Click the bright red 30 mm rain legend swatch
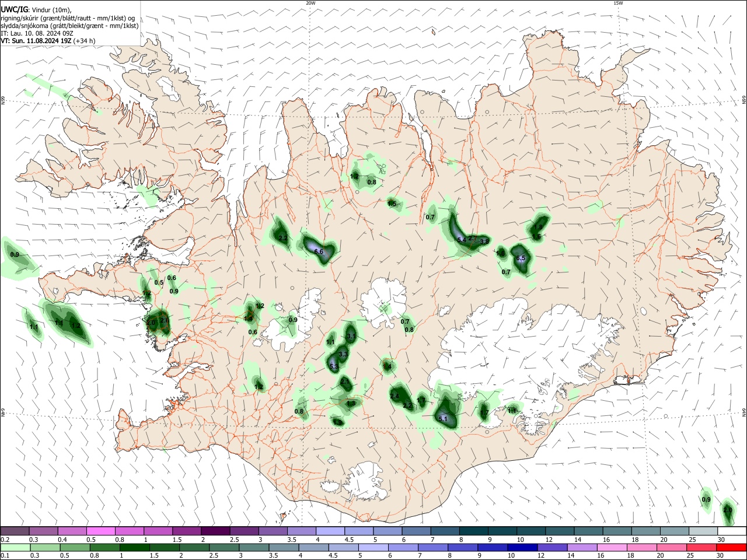This screenshot has height=560, width=747. (730, 548)
